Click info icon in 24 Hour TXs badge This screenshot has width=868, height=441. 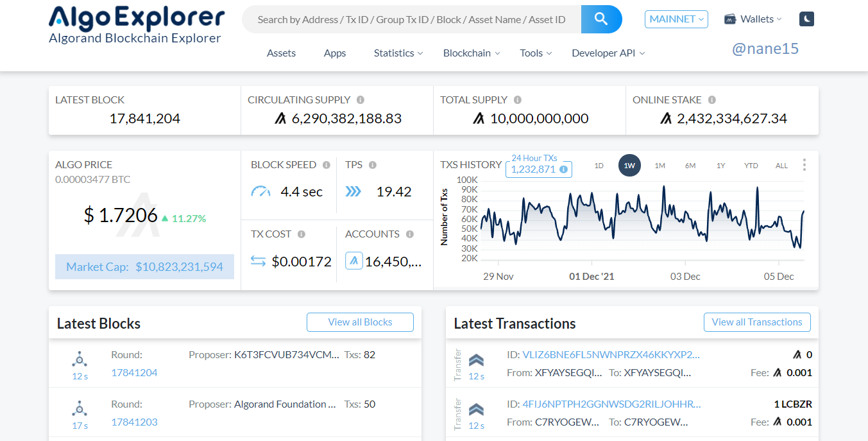pyautogui.click(x=563, y=169)
